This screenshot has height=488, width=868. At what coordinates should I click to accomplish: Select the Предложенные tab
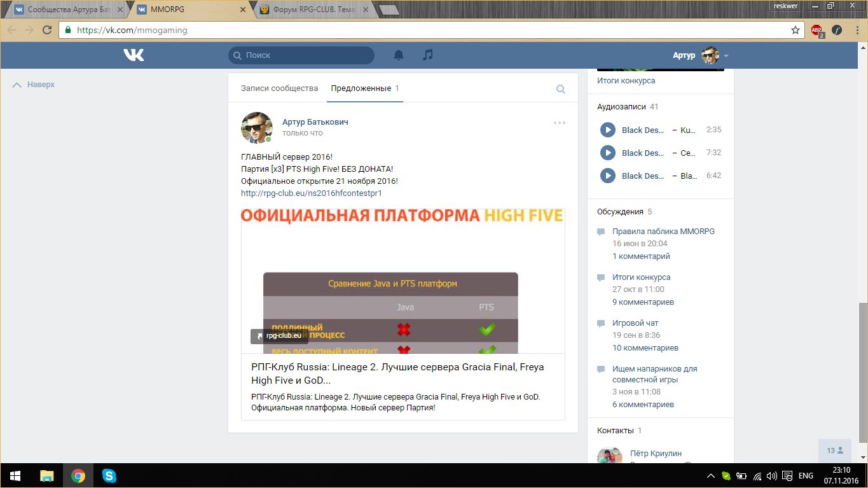361,88
